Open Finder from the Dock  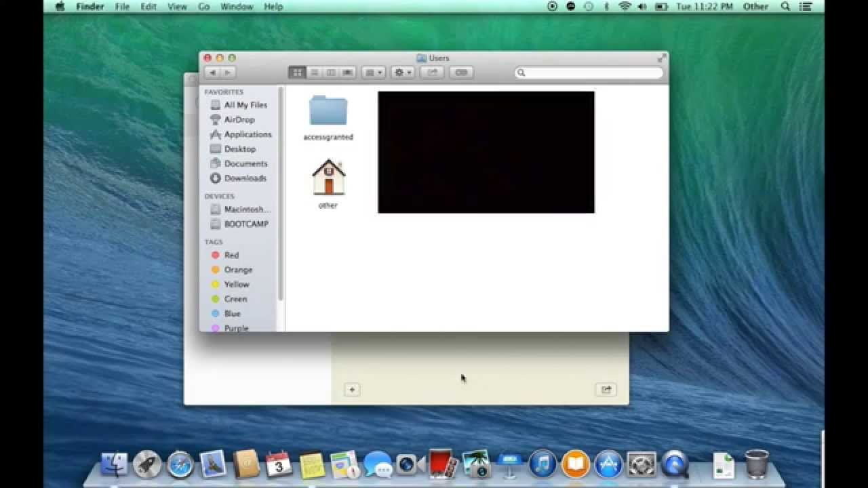click(x=114, y=464)
